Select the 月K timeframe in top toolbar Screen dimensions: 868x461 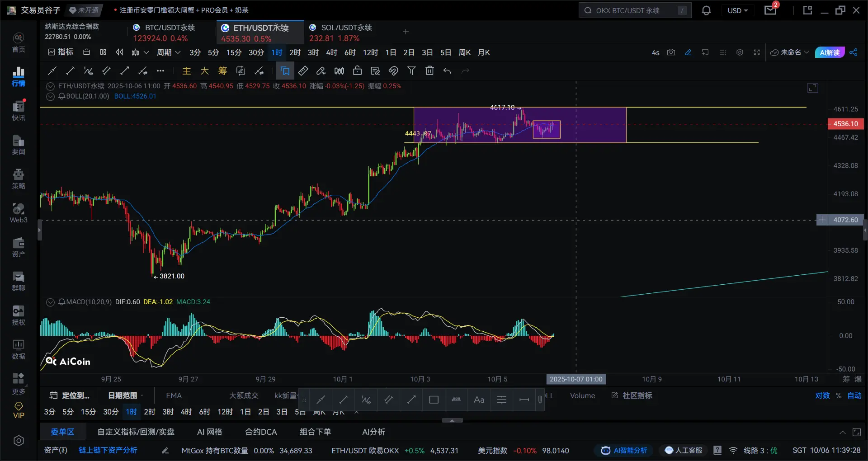click(x=484, y=52)
